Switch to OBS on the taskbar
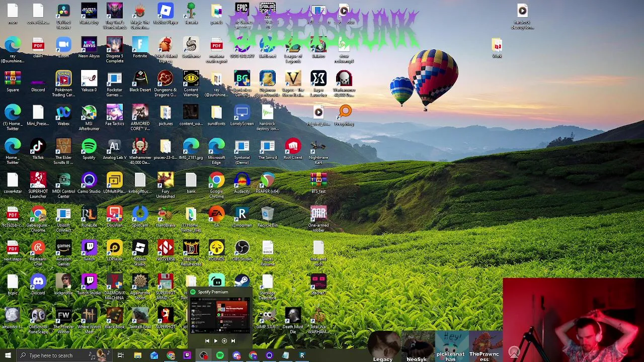The image size is (644, 362). click(203, 355)
